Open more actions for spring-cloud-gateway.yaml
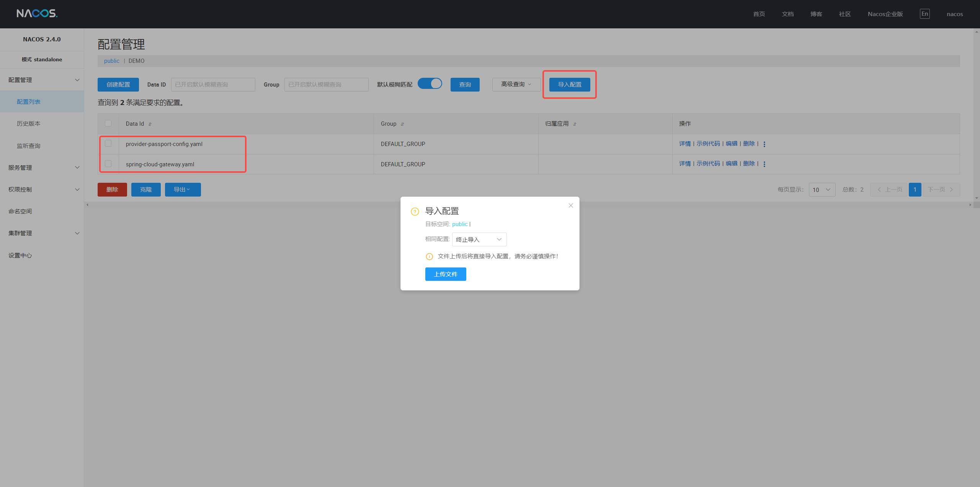980x487 pixels. tap(764, 164)
